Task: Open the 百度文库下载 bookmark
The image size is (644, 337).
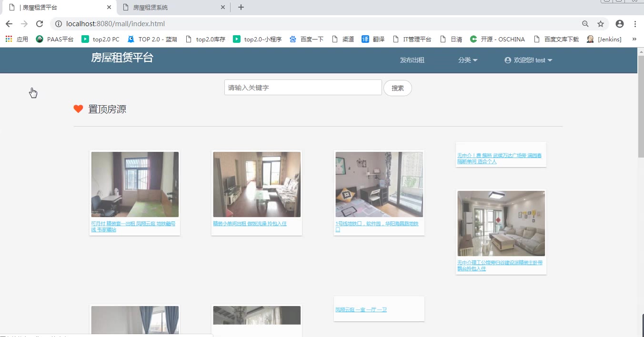Action: [556, 39]
